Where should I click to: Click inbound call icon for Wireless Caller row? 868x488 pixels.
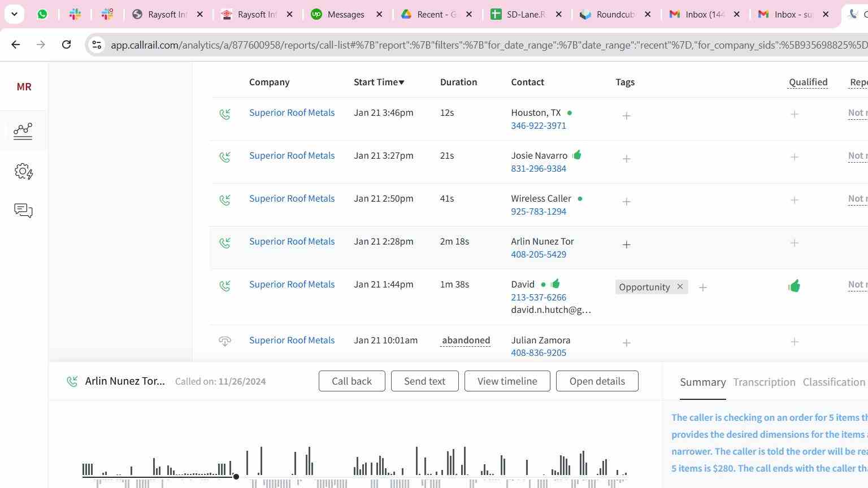pyautogui.click(x=225, y=200)
